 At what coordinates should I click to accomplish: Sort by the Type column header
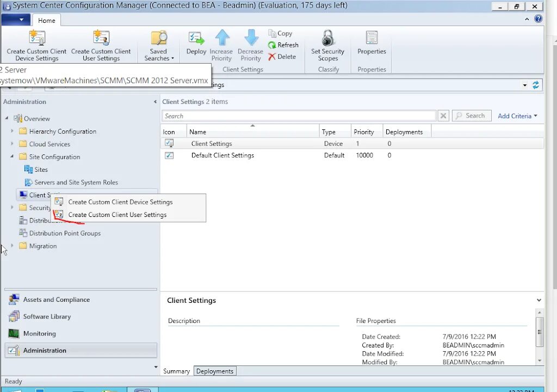335,132
